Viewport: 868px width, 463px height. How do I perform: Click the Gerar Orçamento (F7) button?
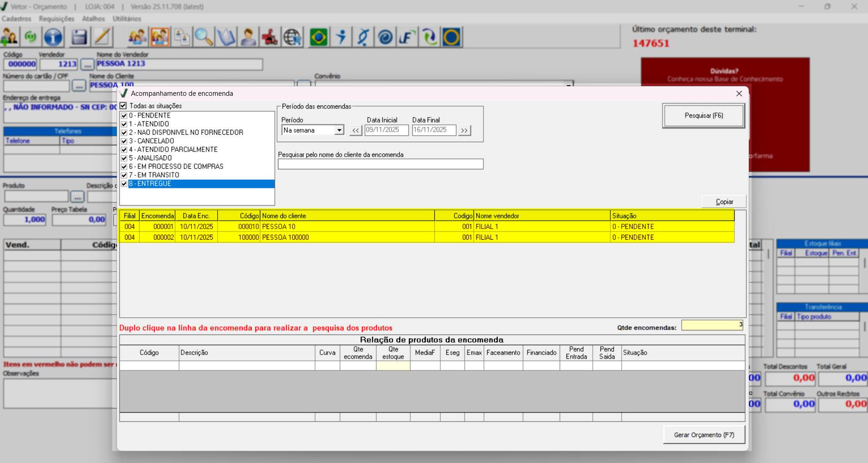click(x=703, y=435)
